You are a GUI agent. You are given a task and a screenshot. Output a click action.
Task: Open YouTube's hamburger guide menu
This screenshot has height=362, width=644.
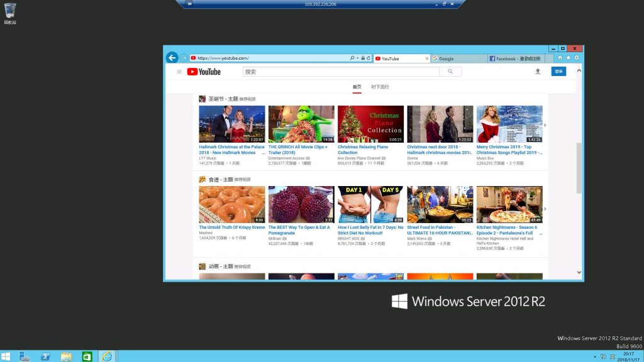click(179, 72)
